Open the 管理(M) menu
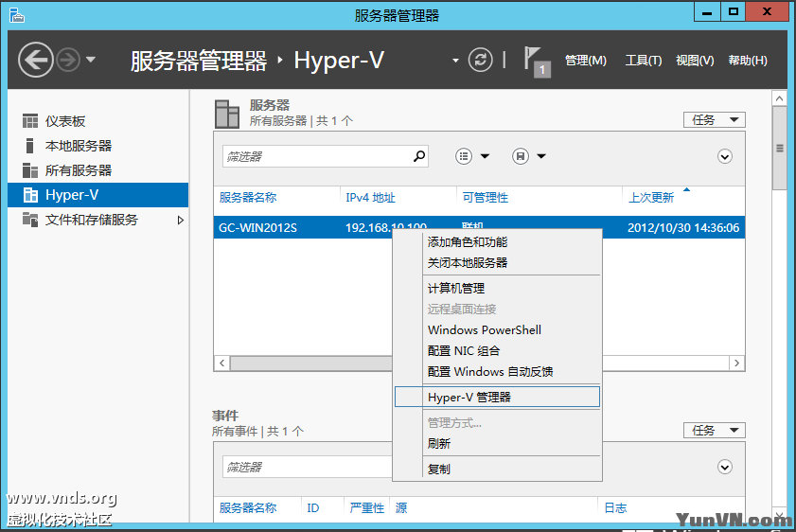Viewport: 796px width, 532px height. coord(585,61)
